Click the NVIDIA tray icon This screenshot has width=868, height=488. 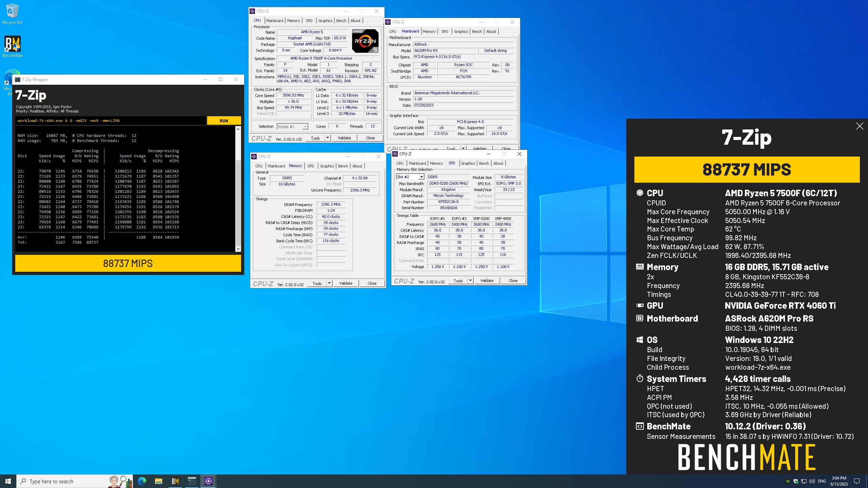point(787,481)
